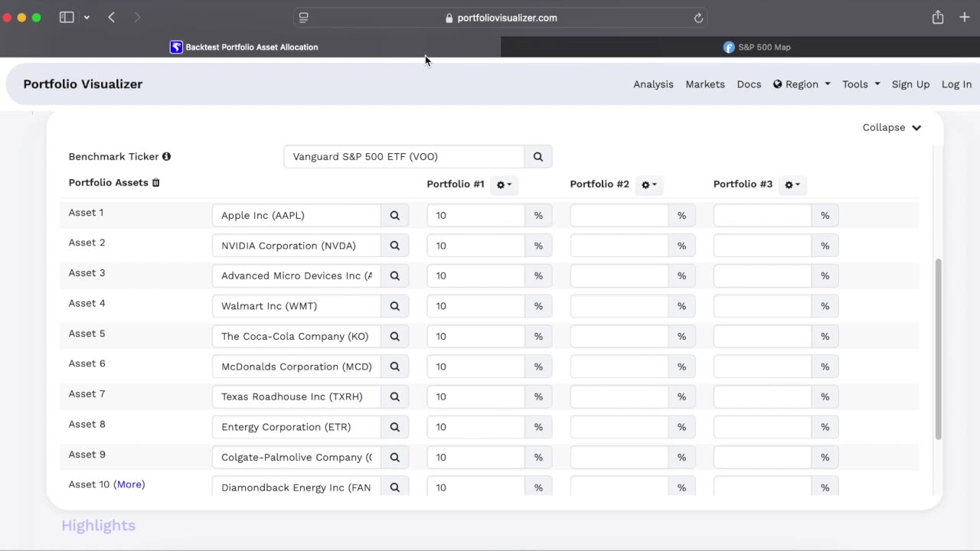Click Portfolio #3 allocation for McDonalds
This screenshot has height=551, width=980.
click(763, 367)
